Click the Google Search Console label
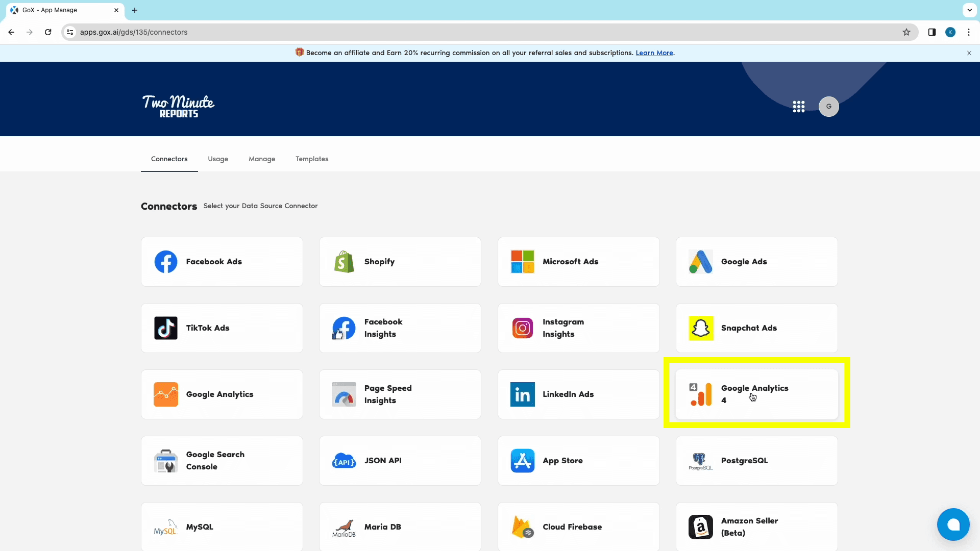 click(x=215, y=461)
